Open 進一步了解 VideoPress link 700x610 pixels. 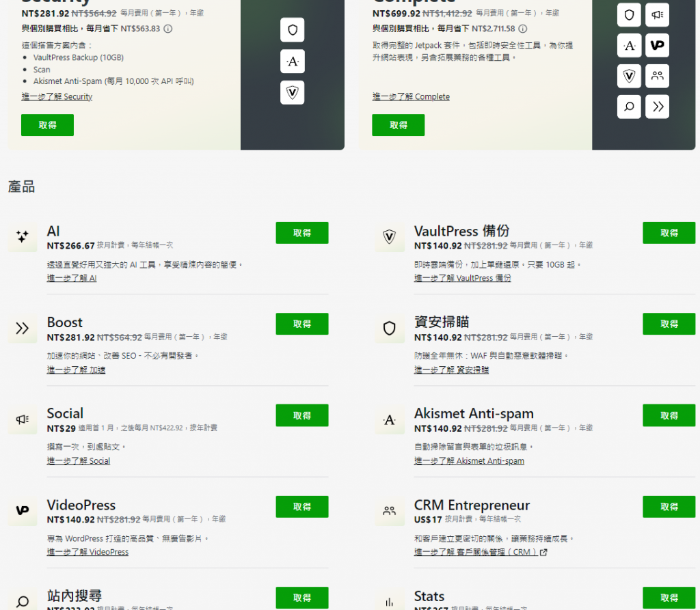pos(87,552)
